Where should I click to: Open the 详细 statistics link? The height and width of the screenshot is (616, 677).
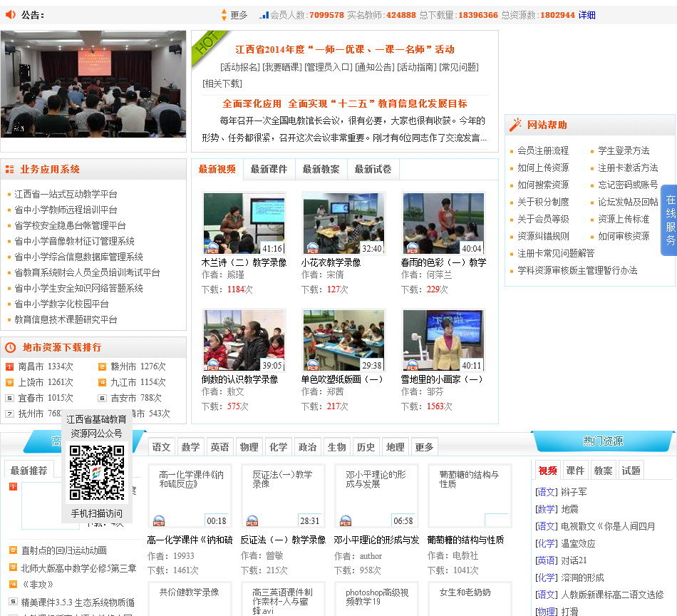point(586,15)
